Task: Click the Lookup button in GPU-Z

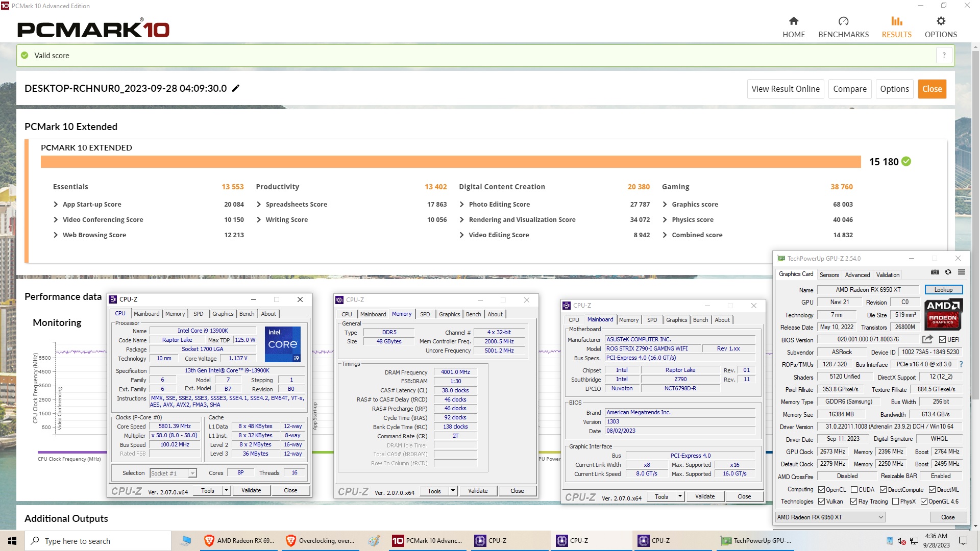Action: pyautogui.click(x=943, y=290)
